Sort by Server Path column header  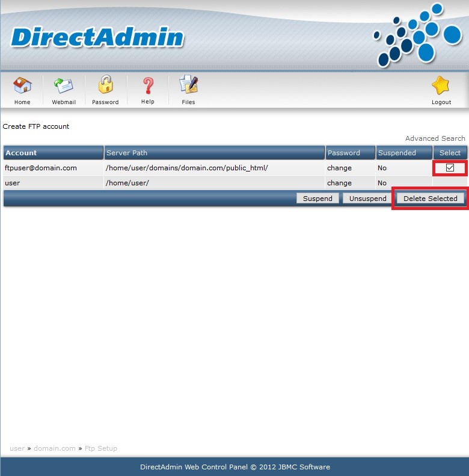pyautogui.click(x=214, y=153)
